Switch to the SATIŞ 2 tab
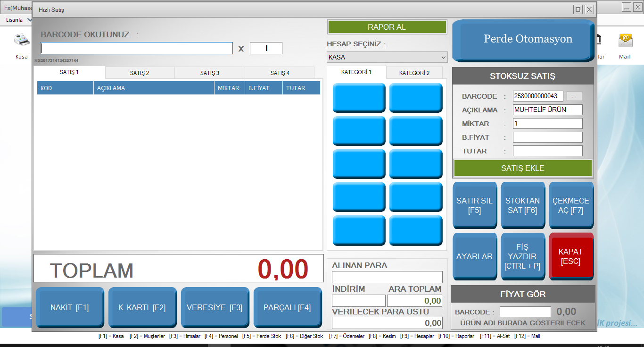The image size is (644, 347). pos(140,73)
